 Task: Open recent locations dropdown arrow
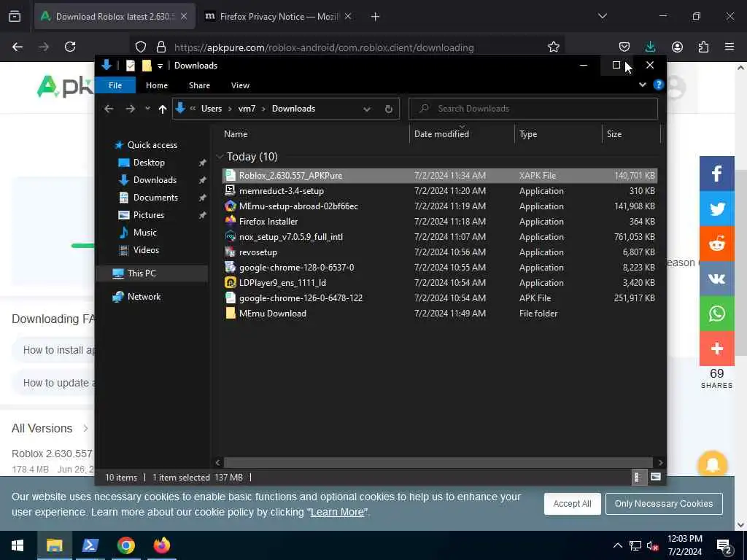point(147,109)
